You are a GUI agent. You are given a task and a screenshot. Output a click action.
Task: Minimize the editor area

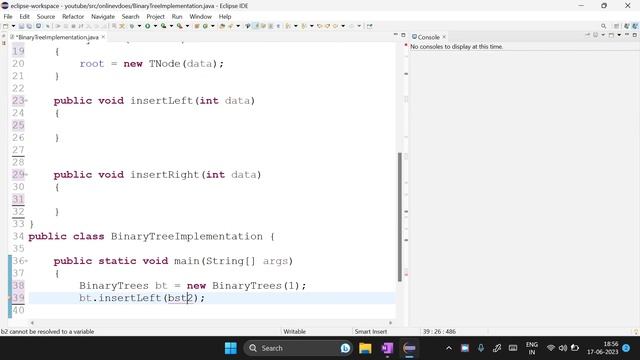click(395, 35)
